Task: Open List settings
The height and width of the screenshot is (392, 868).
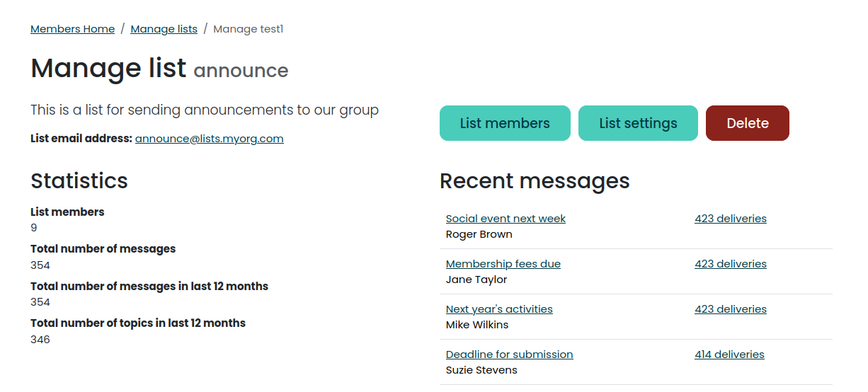Action: [637, 123]
